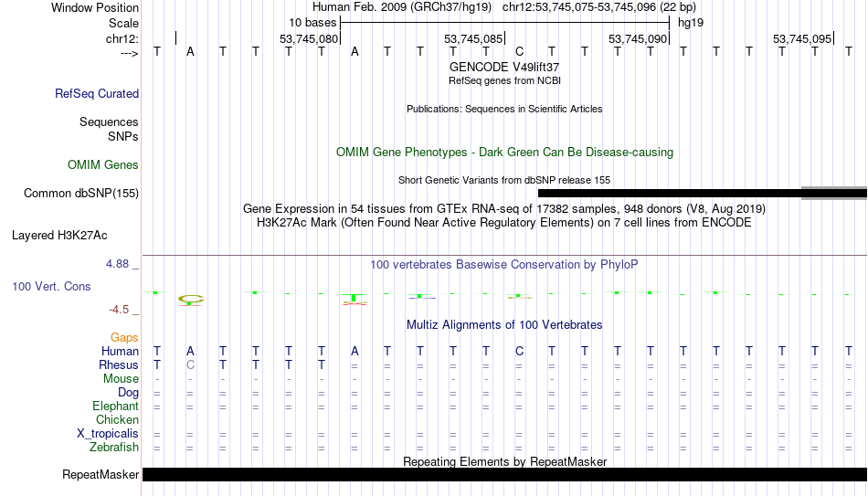Click the C base in Human alignment row
868x496 pixels.
coord(519,352)
